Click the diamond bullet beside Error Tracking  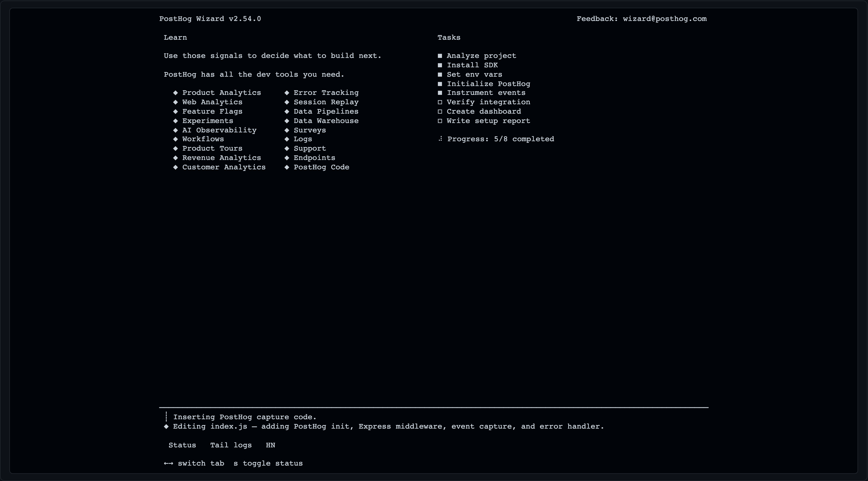pos(287,93)
